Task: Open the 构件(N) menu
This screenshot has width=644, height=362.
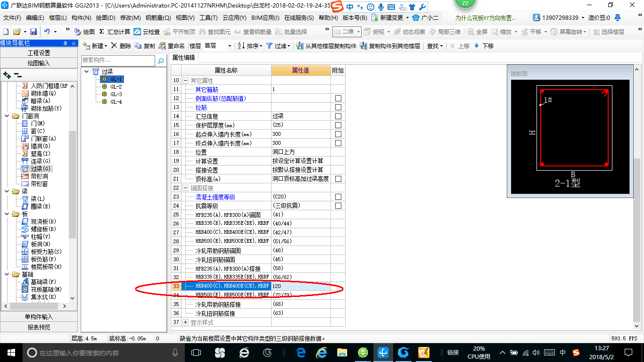Action: [x=81, y=18]
